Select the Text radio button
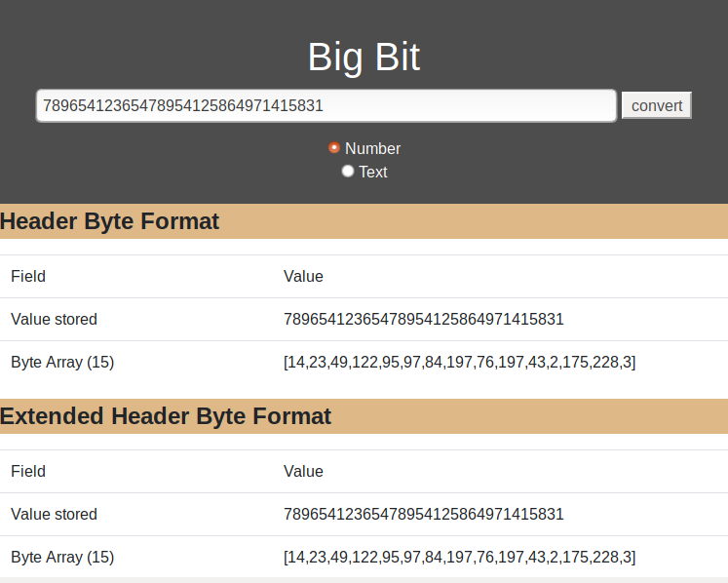 pos(348,172)
